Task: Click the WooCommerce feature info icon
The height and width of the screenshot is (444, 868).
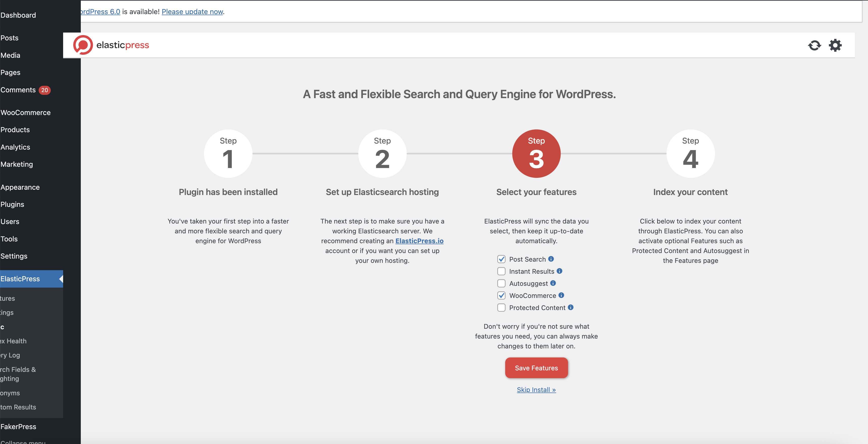Action: 562,295
